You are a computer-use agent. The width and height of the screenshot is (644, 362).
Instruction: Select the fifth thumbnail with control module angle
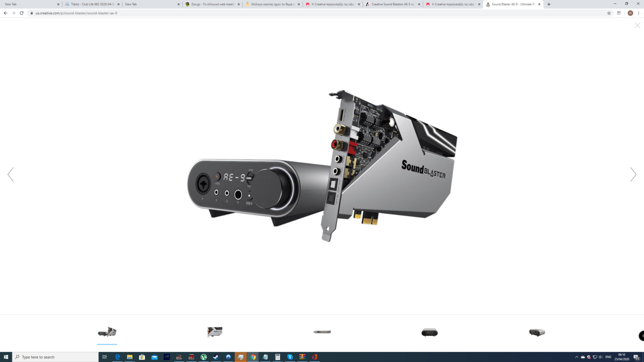tap(537, 332)
